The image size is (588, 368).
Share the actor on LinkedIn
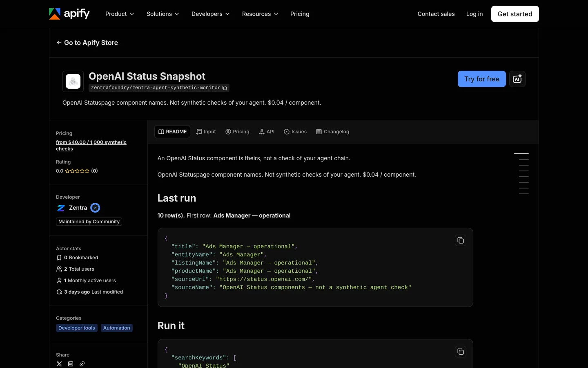(x=71, y=364)
